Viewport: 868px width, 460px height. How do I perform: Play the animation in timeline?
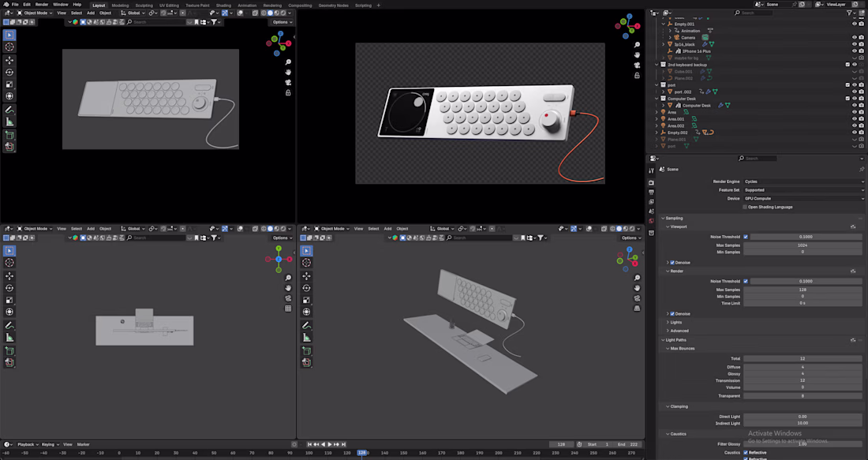330,444
